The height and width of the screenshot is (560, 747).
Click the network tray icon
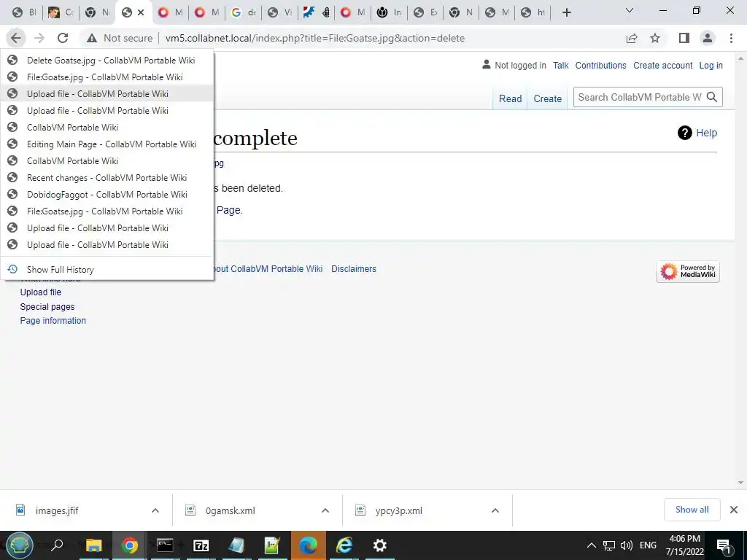[609, 545]
